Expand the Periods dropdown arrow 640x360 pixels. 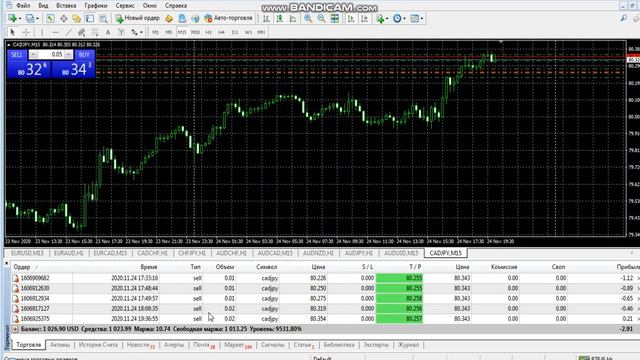404,18
